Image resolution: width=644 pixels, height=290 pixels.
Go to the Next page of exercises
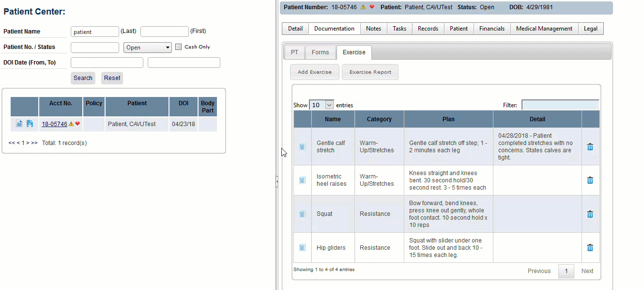[x=587, y=271]
